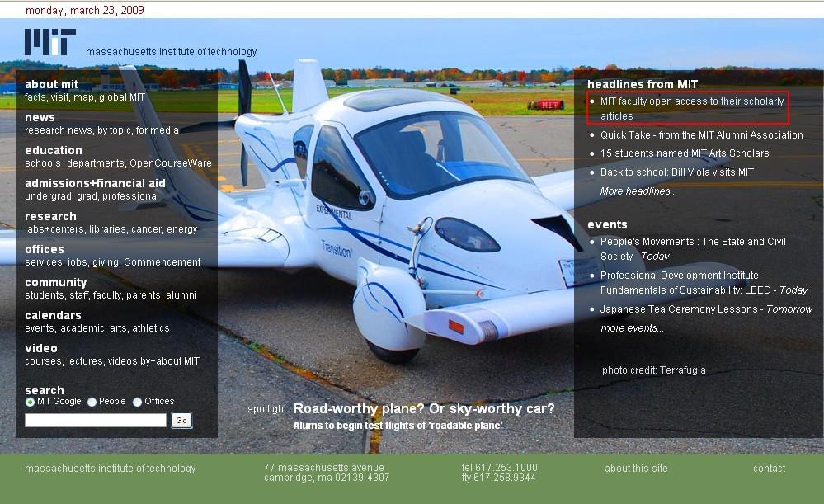This screenshot has height=504, width=824.
Task: Click the events heading
Action: click(608, 224)
